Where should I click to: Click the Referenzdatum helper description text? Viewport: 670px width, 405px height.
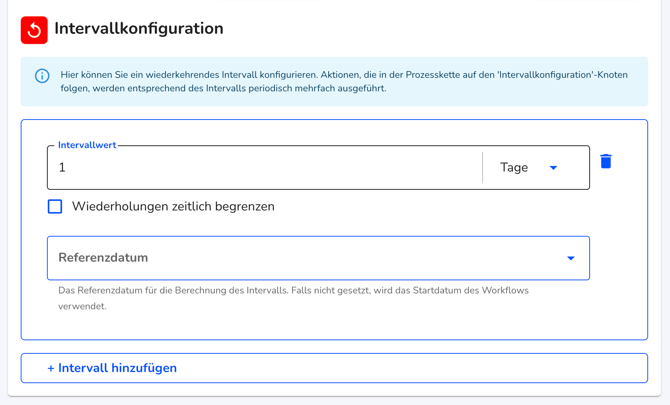point(294,298)
